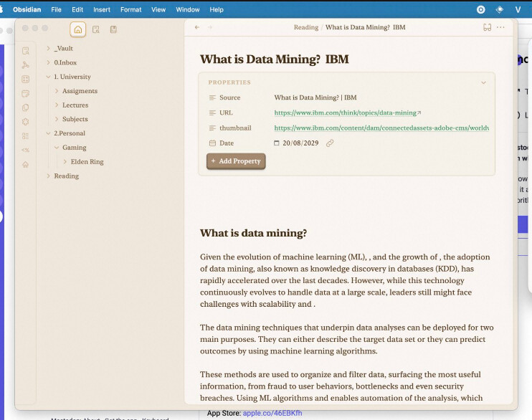Image resolution: width=532 pixels, height=420 pixels.
Task: Open the file explorer home tab icon
Action: click(x=78, y=29)
